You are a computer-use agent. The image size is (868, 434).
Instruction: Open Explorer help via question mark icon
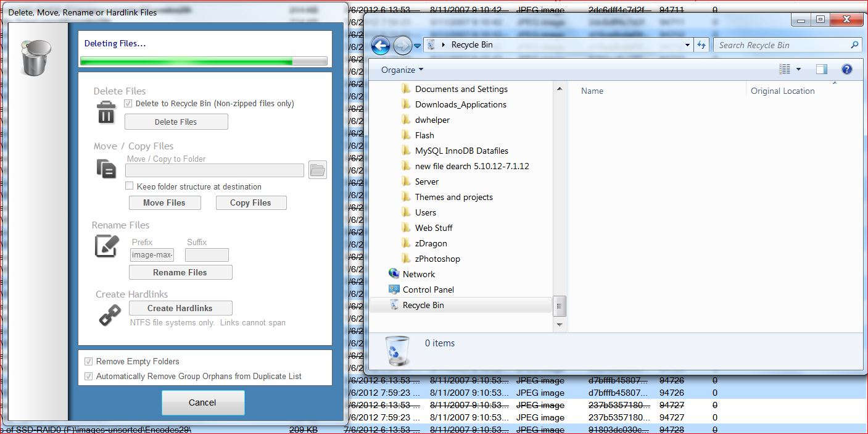[846, 69]
